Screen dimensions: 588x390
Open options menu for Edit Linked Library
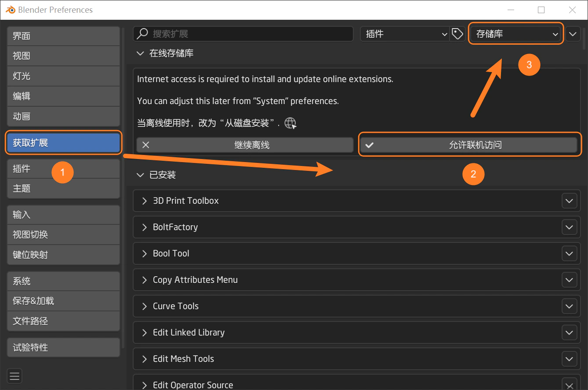coord(569,332)
